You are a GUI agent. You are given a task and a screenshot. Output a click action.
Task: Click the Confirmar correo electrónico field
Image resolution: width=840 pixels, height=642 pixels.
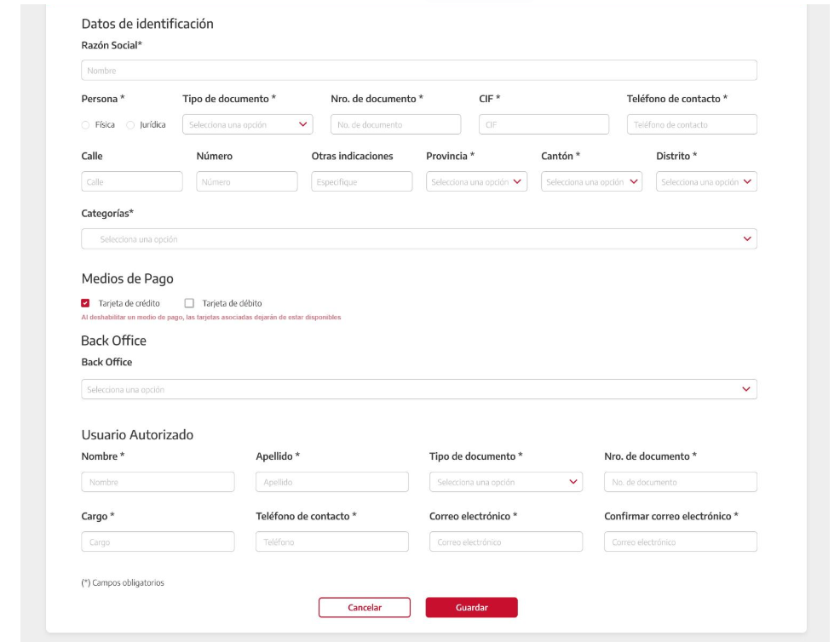coord(680,542)
